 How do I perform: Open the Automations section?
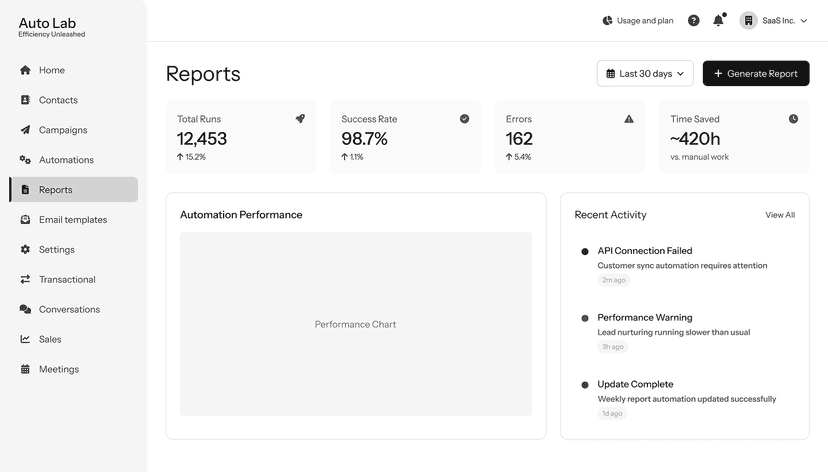[73, 159]
